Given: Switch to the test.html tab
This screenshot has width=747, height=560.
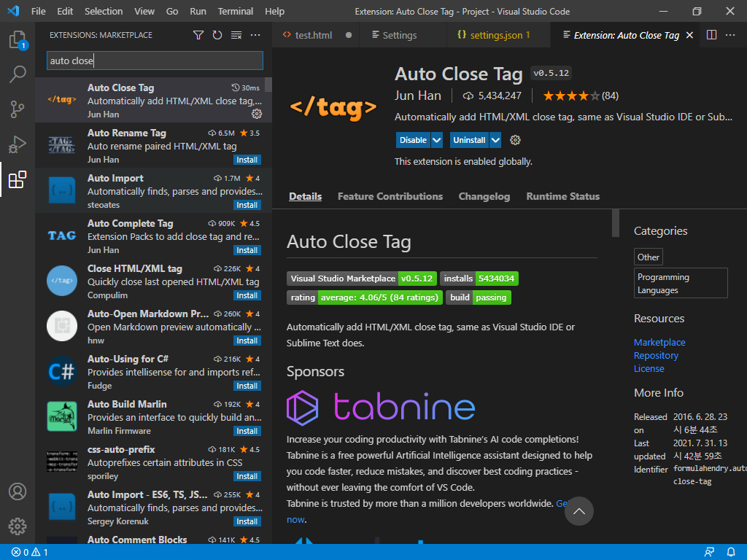Looking at the screenshot, I should (315, 35).
